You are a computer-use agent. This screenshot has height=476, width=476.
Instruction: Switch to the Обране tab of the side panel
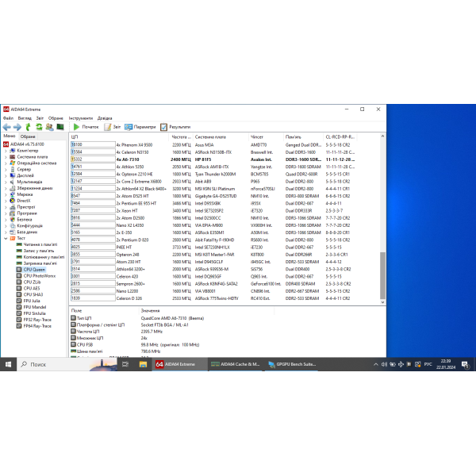(x=28, y=136)
